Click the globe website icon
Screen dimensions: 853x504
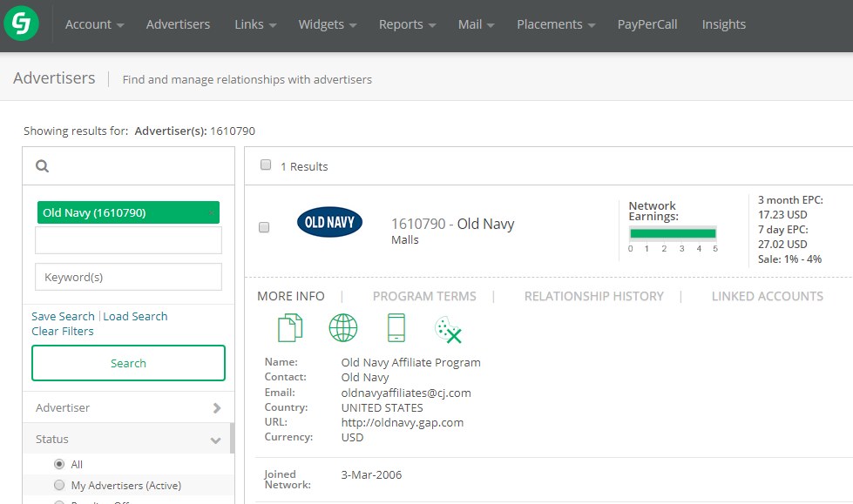coord(343,328)
